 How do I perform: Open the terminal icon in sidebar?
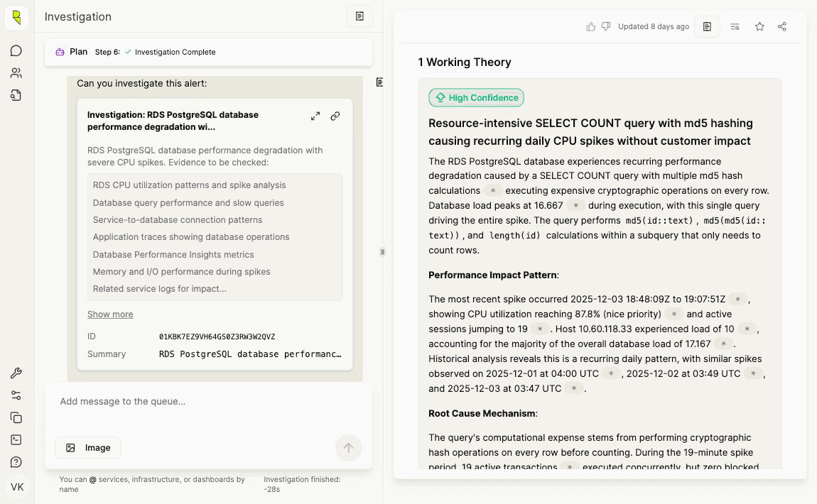16,440
